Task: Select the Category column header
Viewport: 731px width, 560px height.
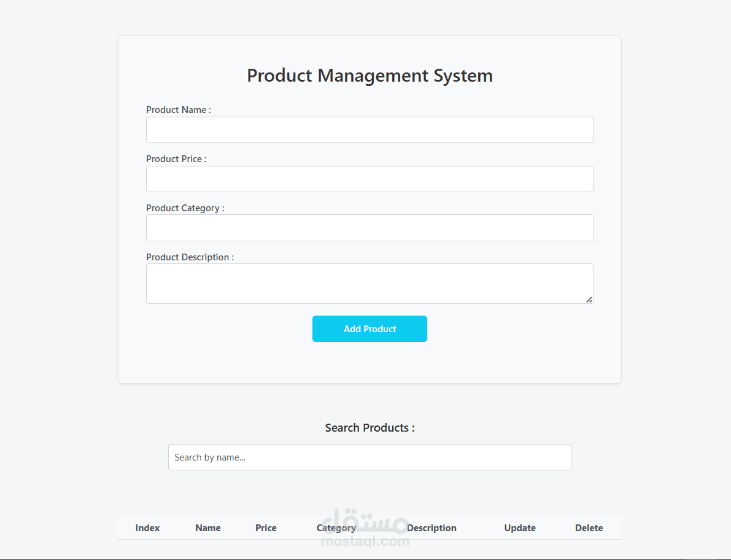Action: point(336,527)
